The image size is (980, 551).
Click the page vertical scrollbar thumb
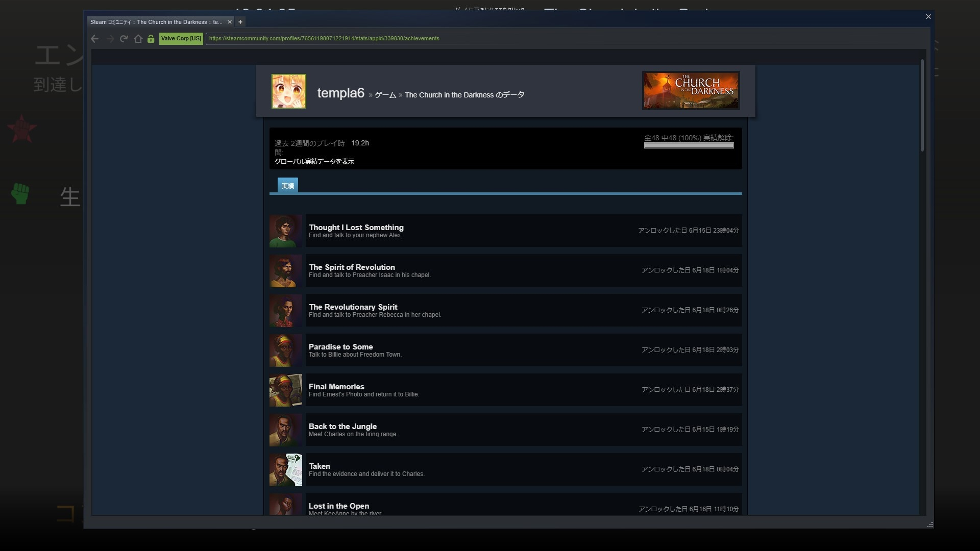(x=922, y=105)
